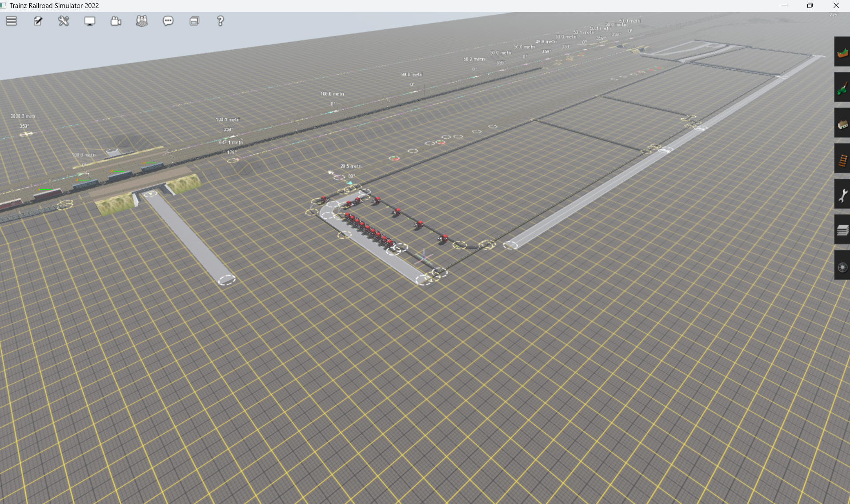The height and width of the screenshot is (504, 850).
Task: Click the 647.1 metri length label
Action: [x=231, y=143]
